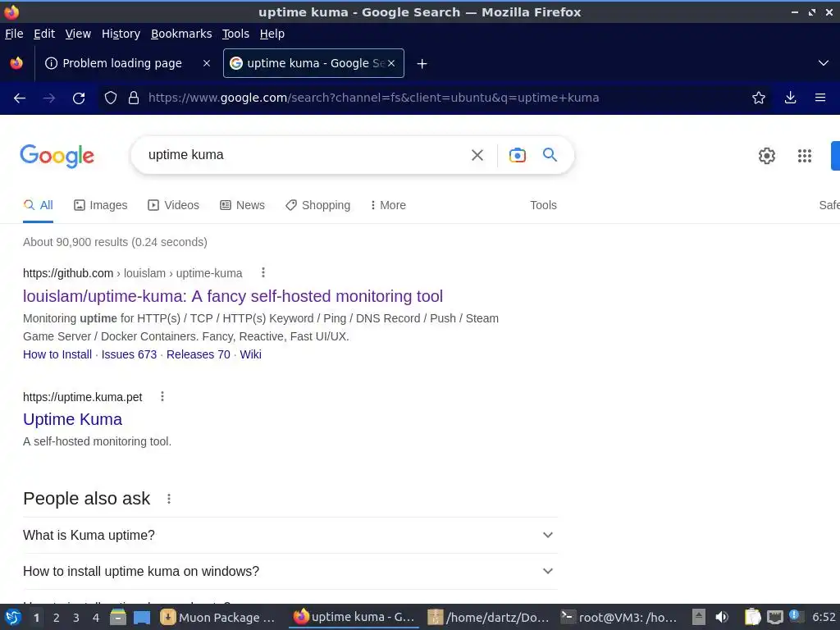The height and width of the screenshot is (630, 840).
Task: Open the Firefox hamburger application menu
Action: tap(820, 98)
